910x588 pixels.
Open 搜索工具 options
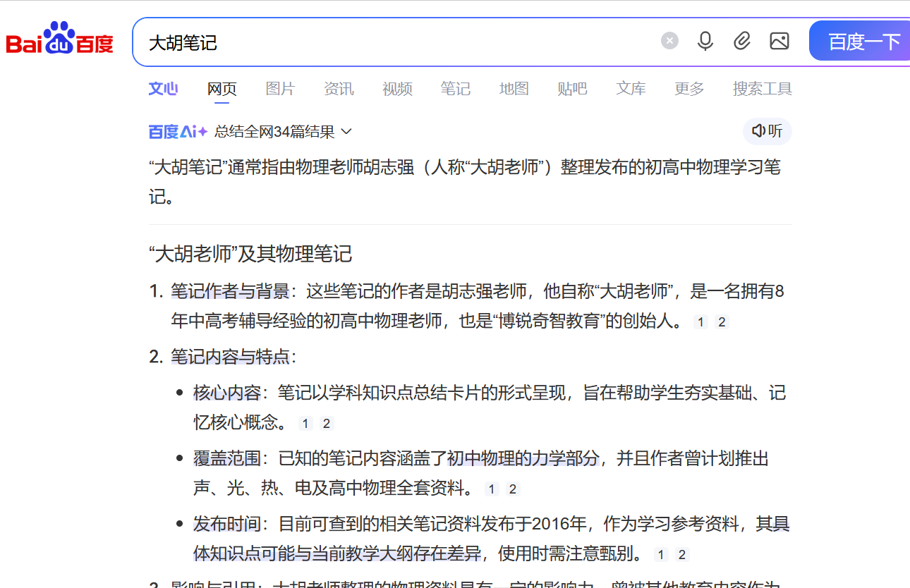[762, 89]
